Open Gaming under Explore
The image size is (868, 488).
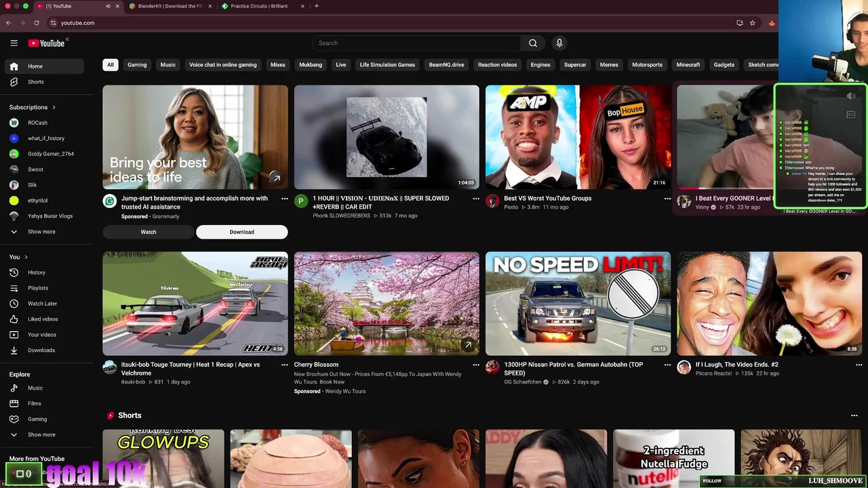pos(45,419)
